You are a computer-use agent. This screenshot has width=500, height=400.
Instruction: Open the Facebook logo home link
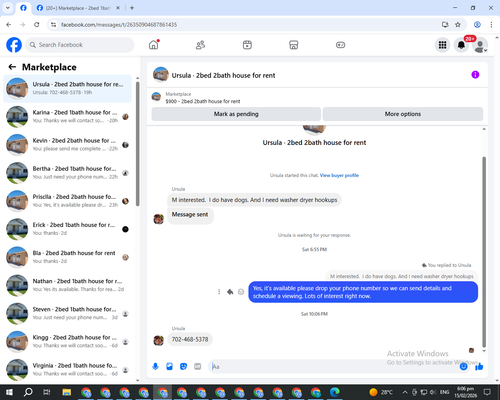coord(14,45)
